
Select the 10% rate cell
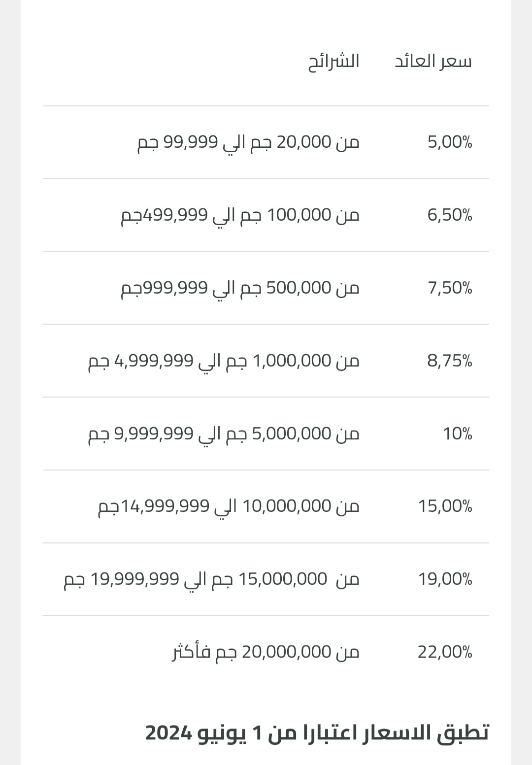(x=458, y=434)
